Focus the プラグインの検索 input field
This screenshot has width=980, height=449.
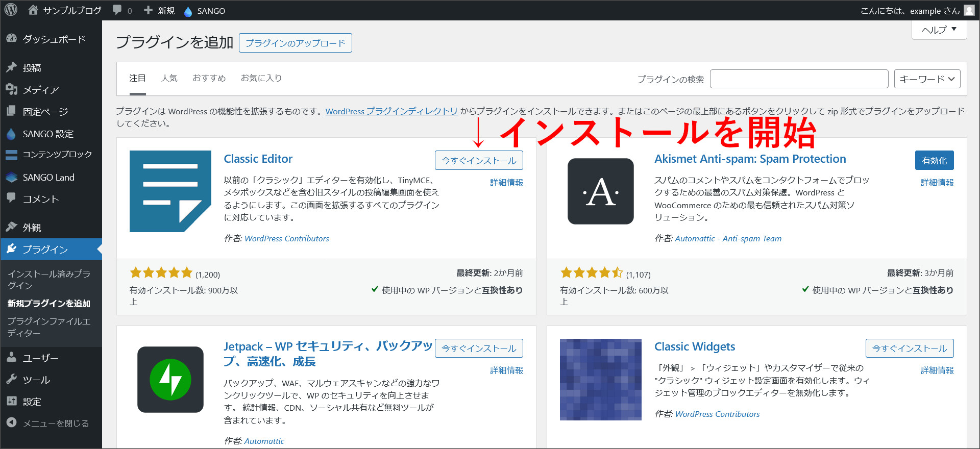pos(798,79)
